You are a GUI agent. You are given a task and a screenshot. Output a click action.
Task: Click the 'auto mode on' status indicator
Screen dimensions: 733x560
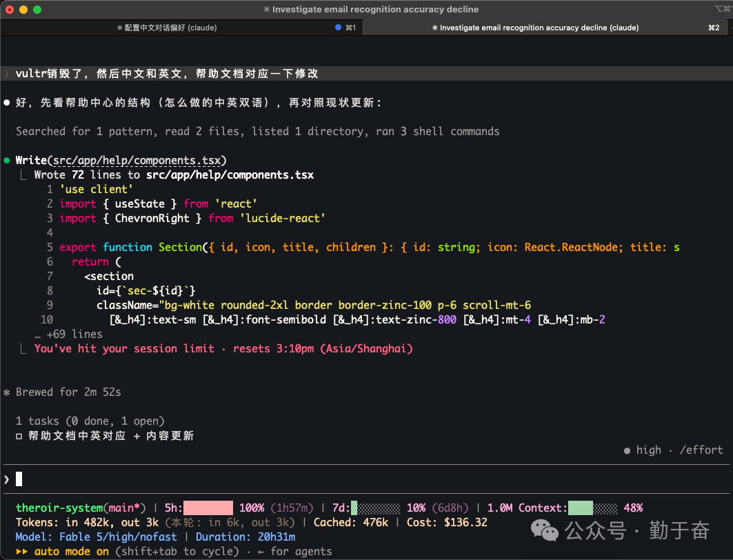72,552
